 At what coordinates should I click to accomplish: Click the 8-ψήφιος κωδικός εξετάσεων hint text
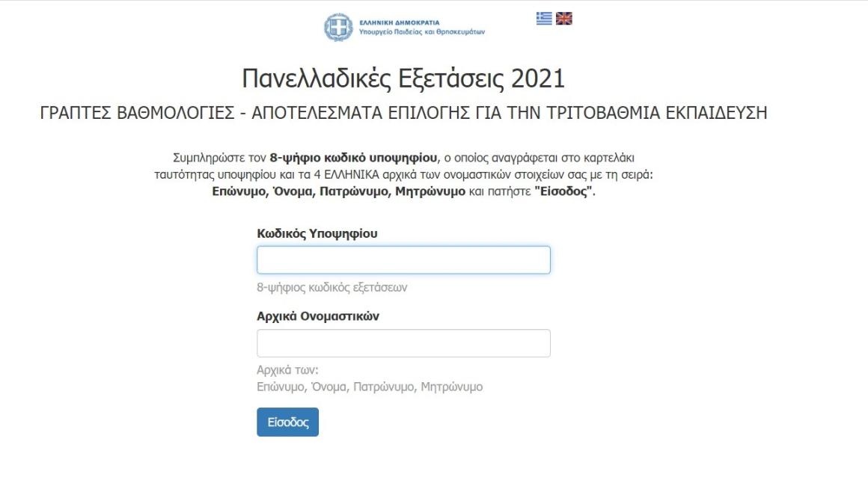pyautogui.click(x=332, y=288)
